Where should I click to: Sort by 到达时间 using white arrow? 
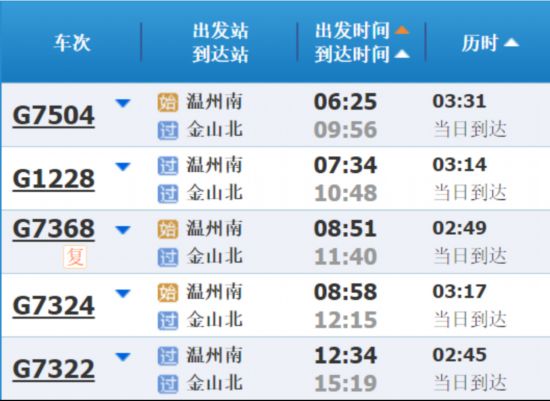[402, 54]
